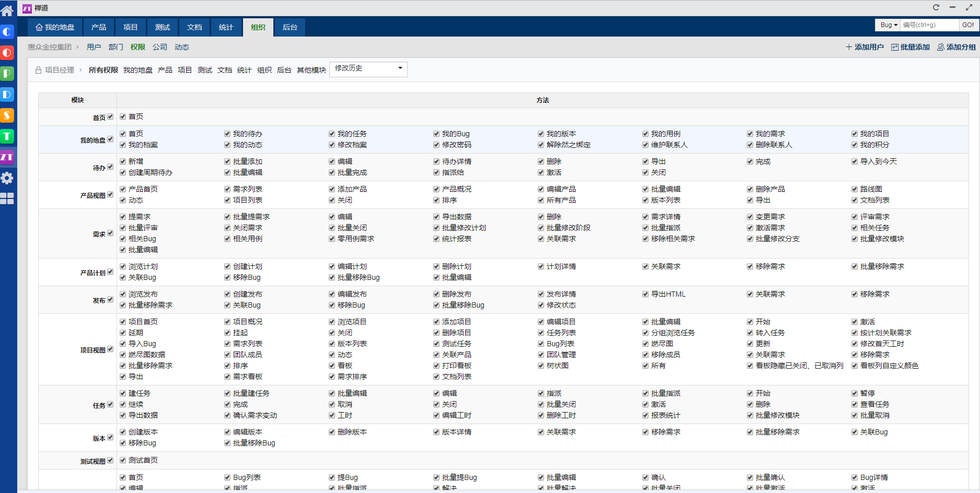
Task: Open the app grid icon in sidebar
Action: [7, 198]
